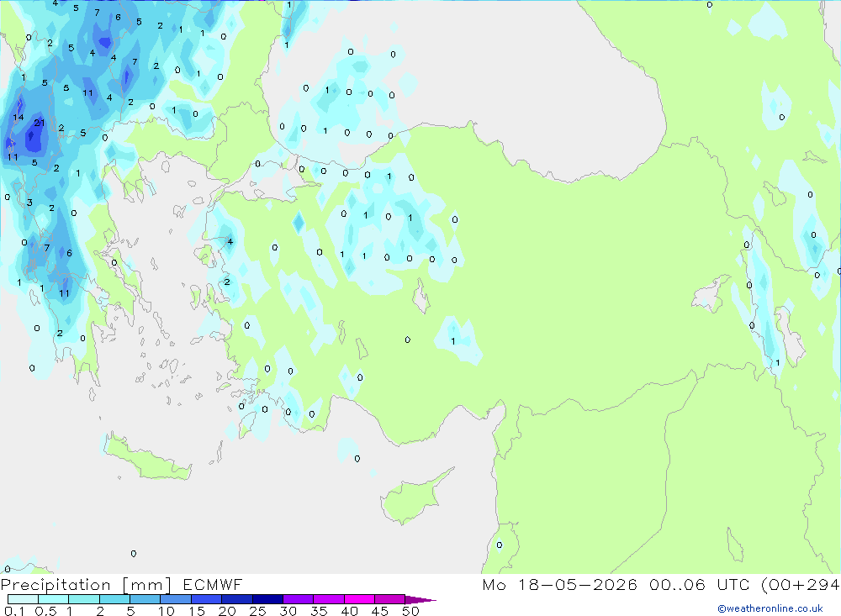The image size is (841, 616).
Task: Choose the 30–35 mm violet legend swatch
Action: tap(298, 599)
